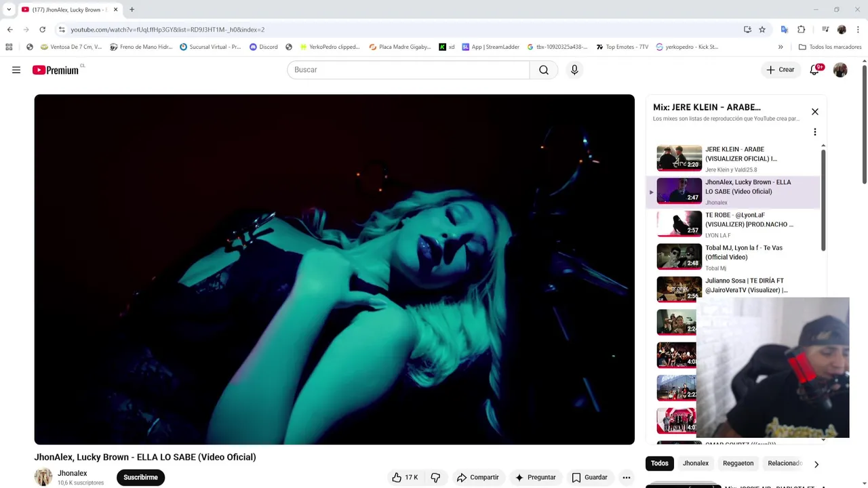This screenshot has height=488, width=868.
Task: Share video via Compartir button
Action: (x=478, y=477)
